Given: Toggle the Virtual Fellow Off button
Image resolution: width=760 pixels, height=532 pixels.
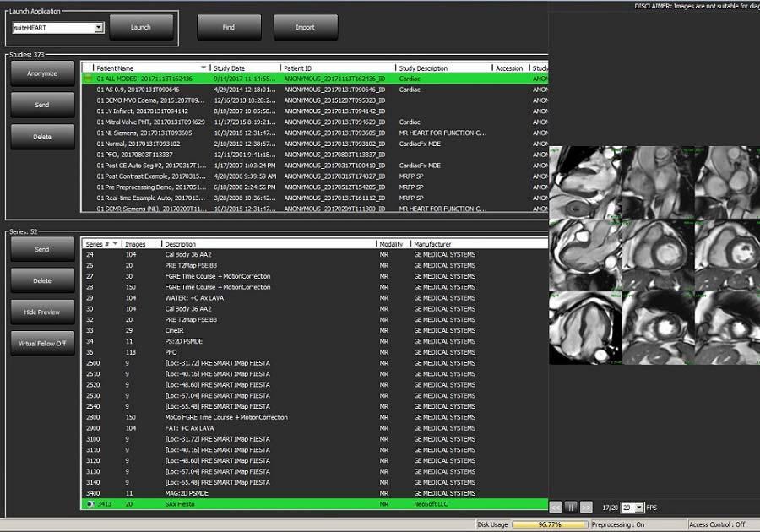Looking at the screenshot, I should point(42,344).
